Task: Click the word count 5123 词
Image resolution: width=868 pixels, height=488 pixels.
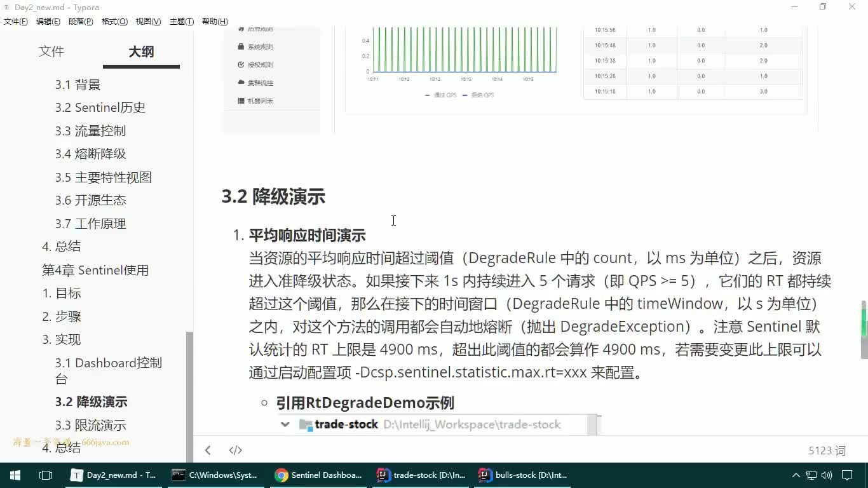Action: (x=827, y=451)
